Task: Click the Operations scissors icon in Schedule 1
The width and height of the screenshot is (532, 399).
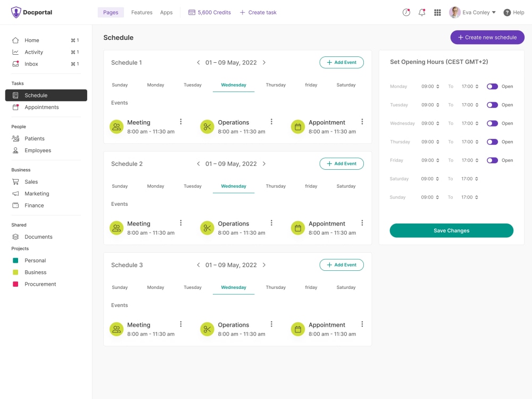Action: [x=207, y=127]
